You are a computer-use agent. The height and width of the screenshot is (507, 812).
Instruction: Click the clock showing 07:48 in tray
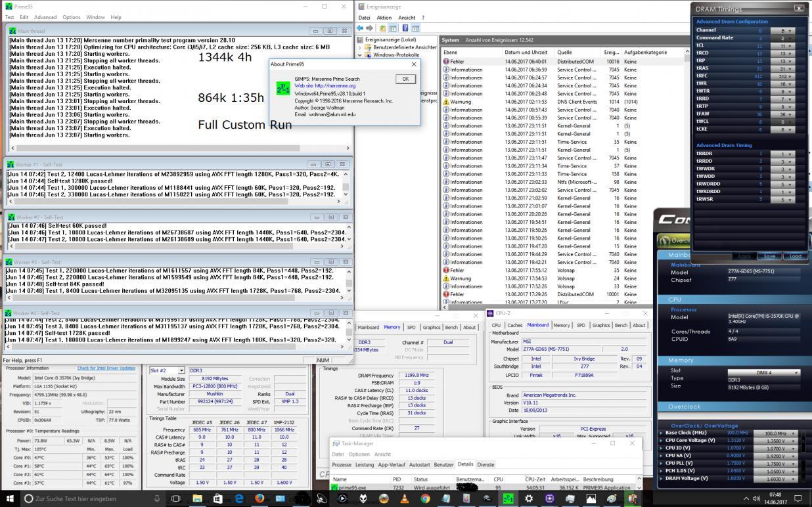click(x=775, y=498)
